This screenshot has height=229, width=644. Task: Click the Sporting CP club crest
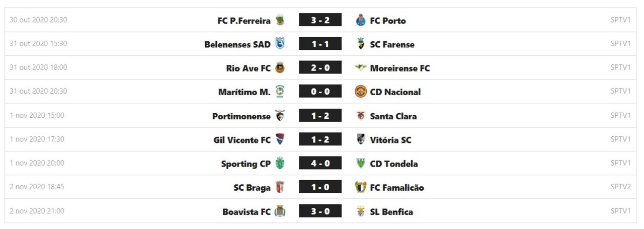click(280, 164)
